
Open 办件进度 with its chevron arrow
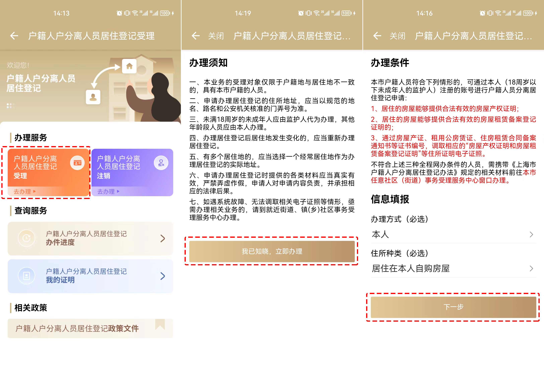pyautogui.click(x=163, y=238)
